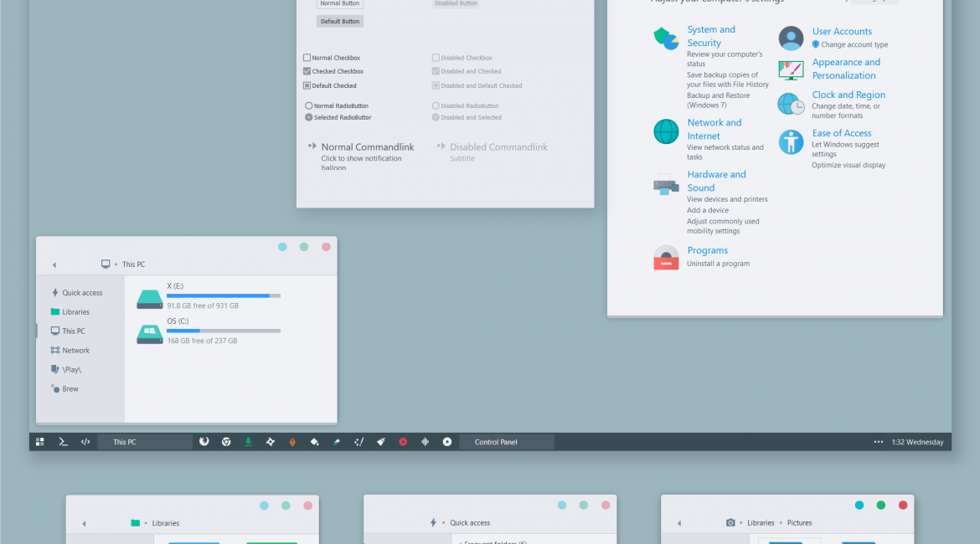This screenshot has height=544, width=980.
Task: Uncheck the Checked Checkbox
Action: point(307,71)
